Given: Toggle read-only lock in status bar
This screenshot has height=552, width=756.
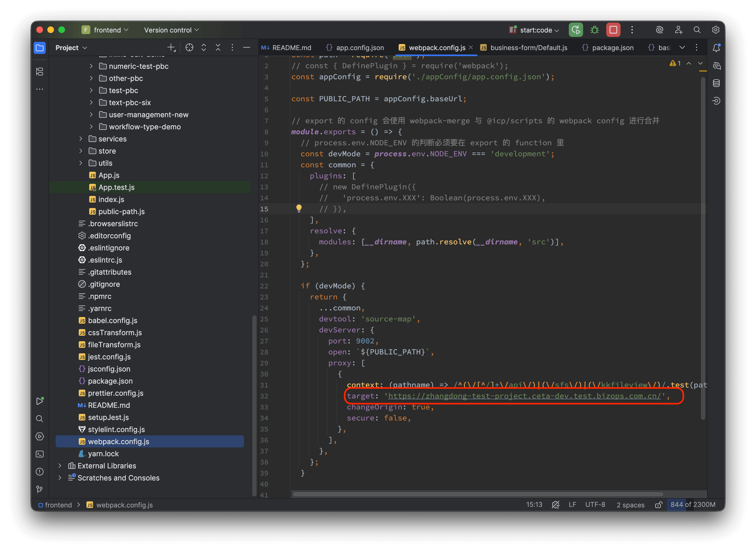Looking at the screenshot, I should [x=659, y=505].
